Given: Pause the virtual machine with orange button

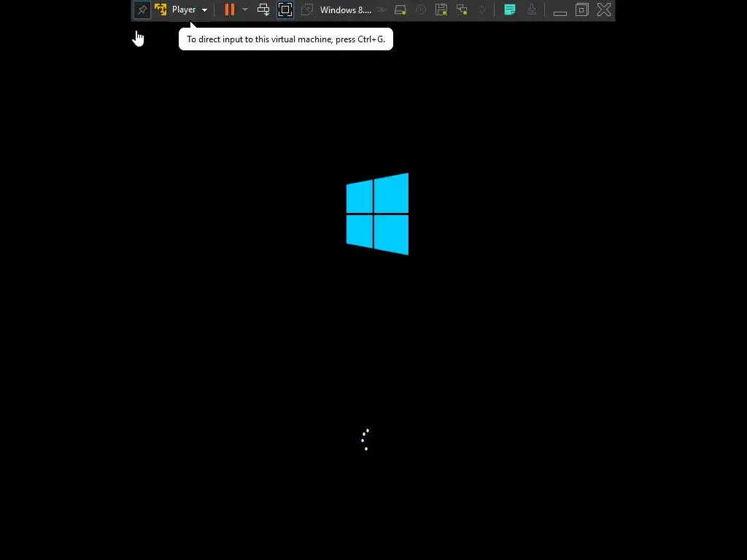Looking at the screenshot, I should [230, 9].
